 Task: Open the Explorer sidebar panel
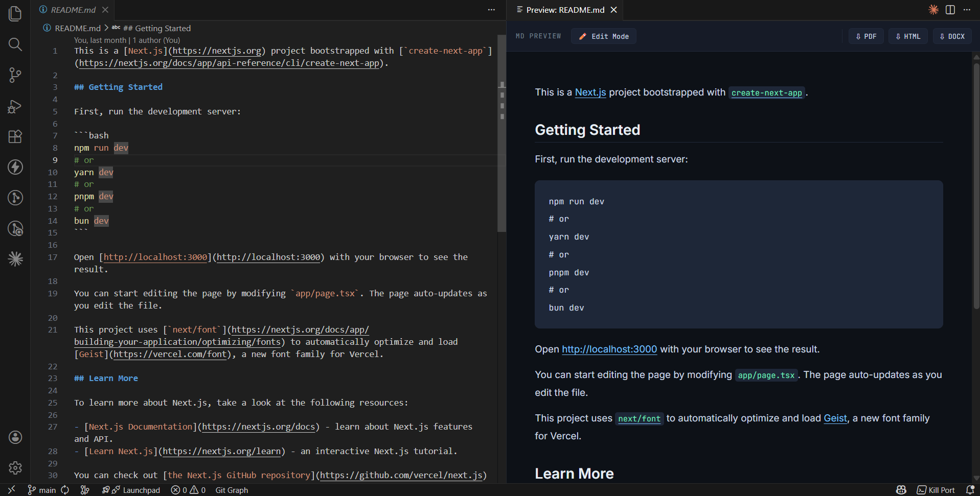pos(15,14)
